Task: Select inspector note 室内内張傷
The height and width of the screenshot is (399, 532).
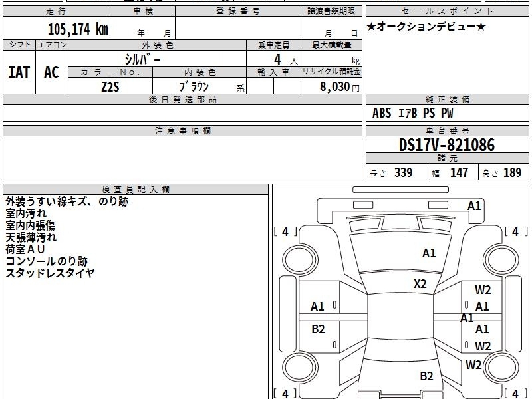Action: [30, 225]
